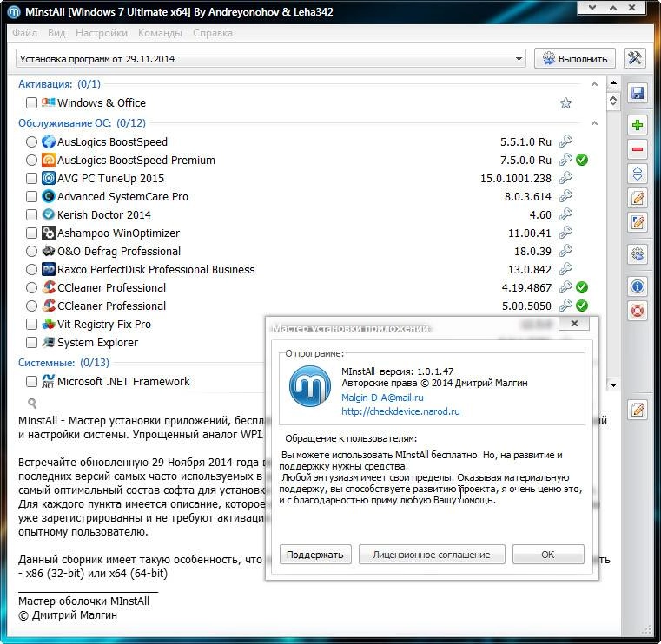Click the Системные group header
This screenshot has width=661, height=644.
coord(63,362)
